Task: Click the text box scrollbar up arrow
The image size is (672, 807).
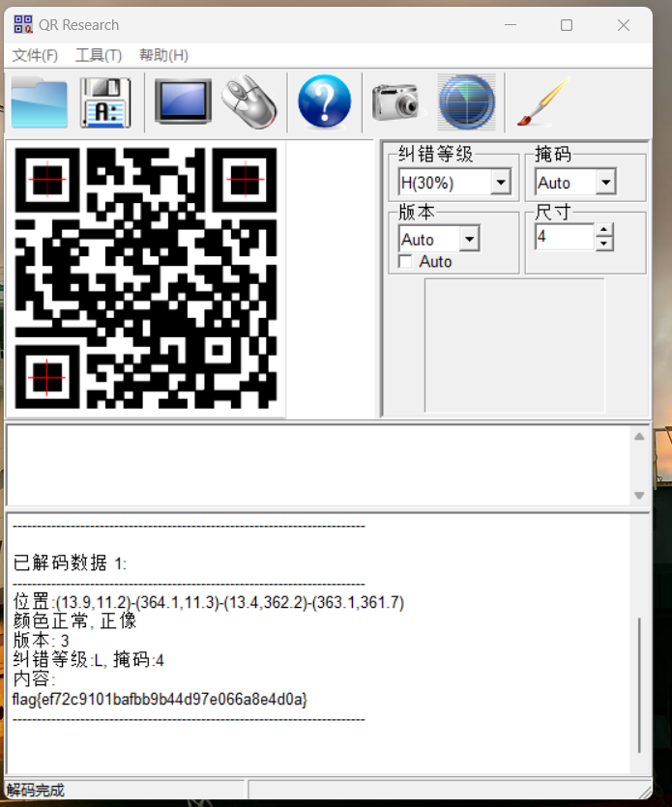Action: [639, 437]
